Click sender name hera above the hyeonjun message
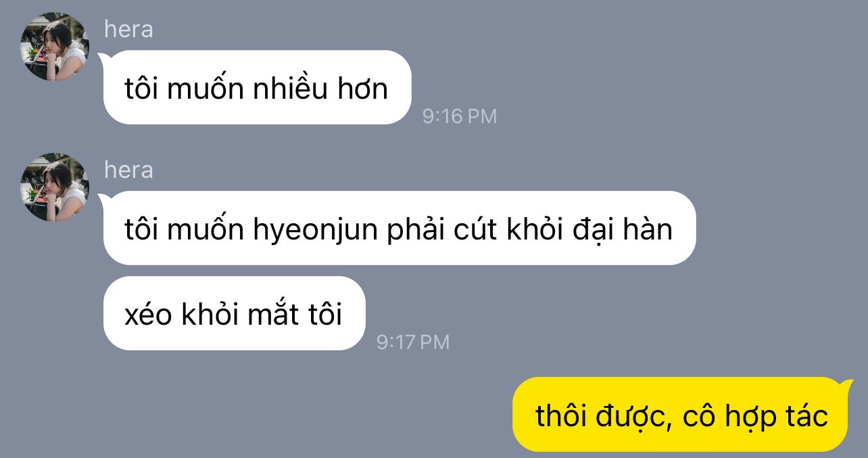The width and height of the screenshot is (868, 458). [128, 169]
